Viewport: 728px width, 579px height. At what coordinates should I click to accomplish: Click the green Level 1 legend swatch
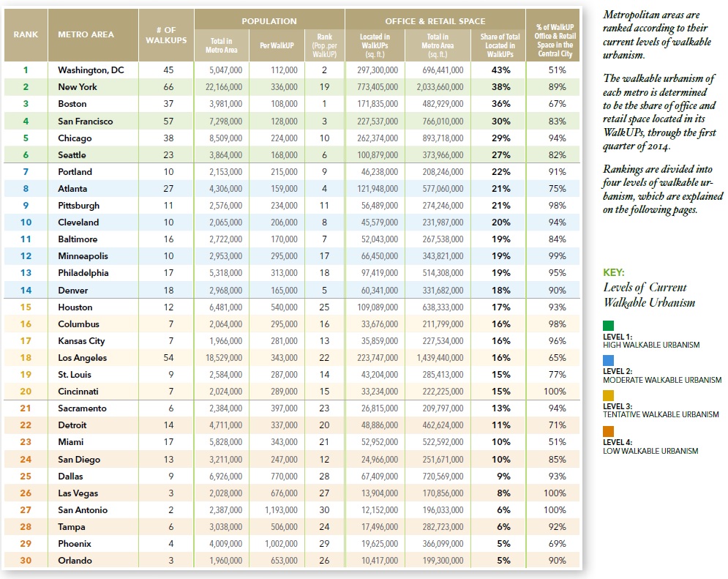point(608,326)
